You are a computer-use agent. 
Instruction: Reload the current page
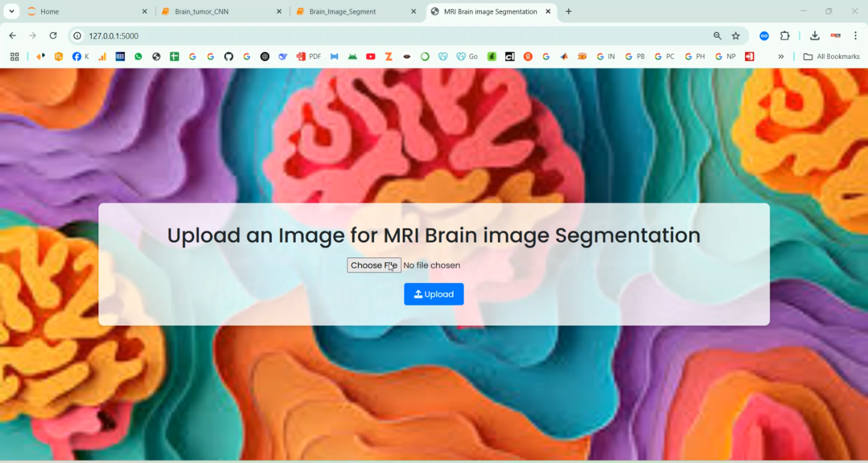(x=53, y=36)
